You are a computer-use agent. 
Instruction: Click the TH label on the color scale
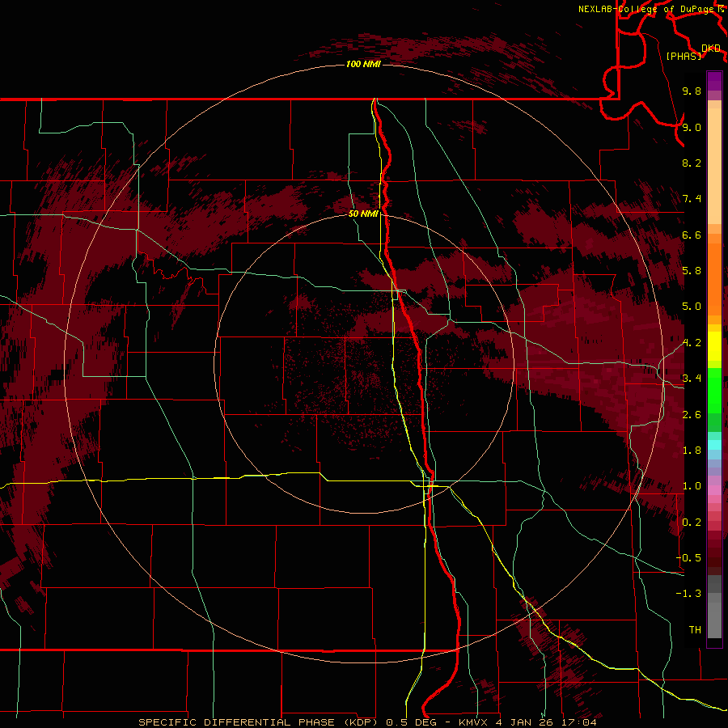tap(695, 629)
